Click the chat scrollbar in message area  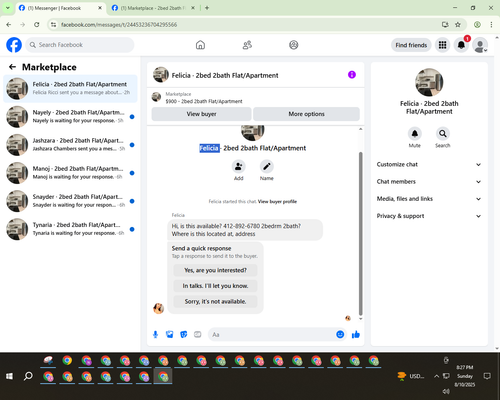pos(360,233)
